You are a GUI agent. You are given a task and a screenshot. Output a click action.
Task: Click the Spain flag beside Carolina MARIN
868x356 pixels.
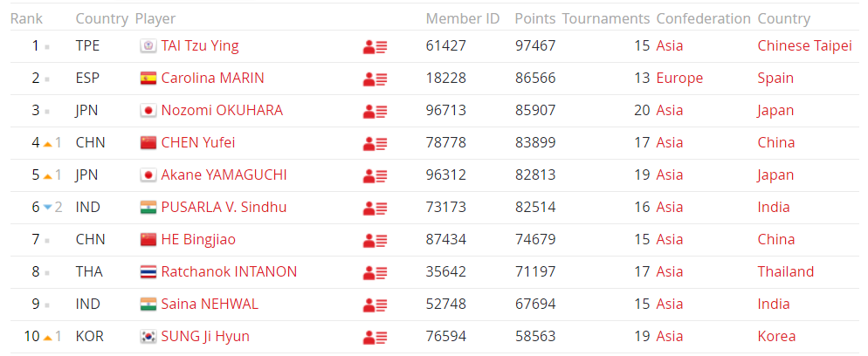pyautogui.click(x=148, y=79)
